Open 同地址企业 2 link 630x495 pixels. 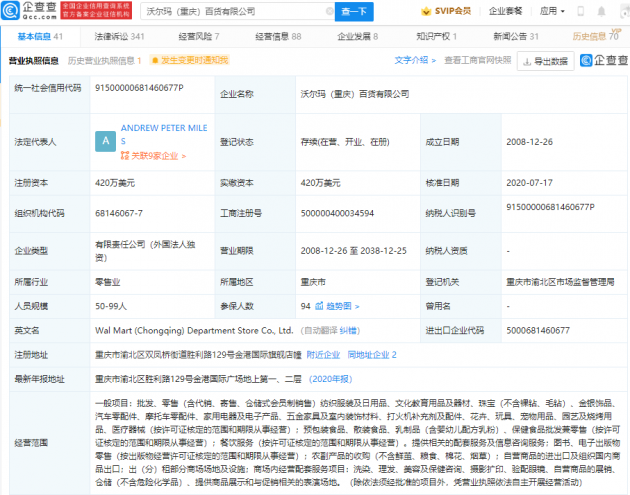(x=372, y=355)
